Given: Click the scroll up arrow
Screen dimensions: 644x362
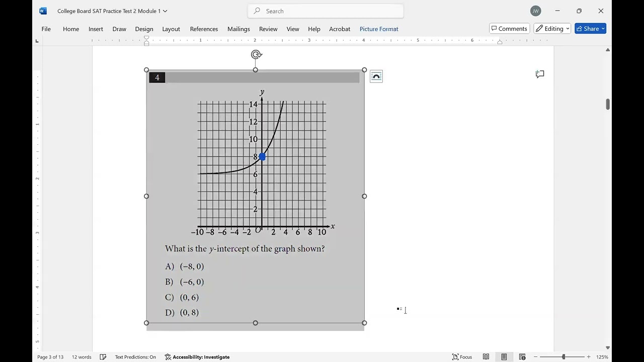Looking at the screenshot, I should click(x=608, y=50).
